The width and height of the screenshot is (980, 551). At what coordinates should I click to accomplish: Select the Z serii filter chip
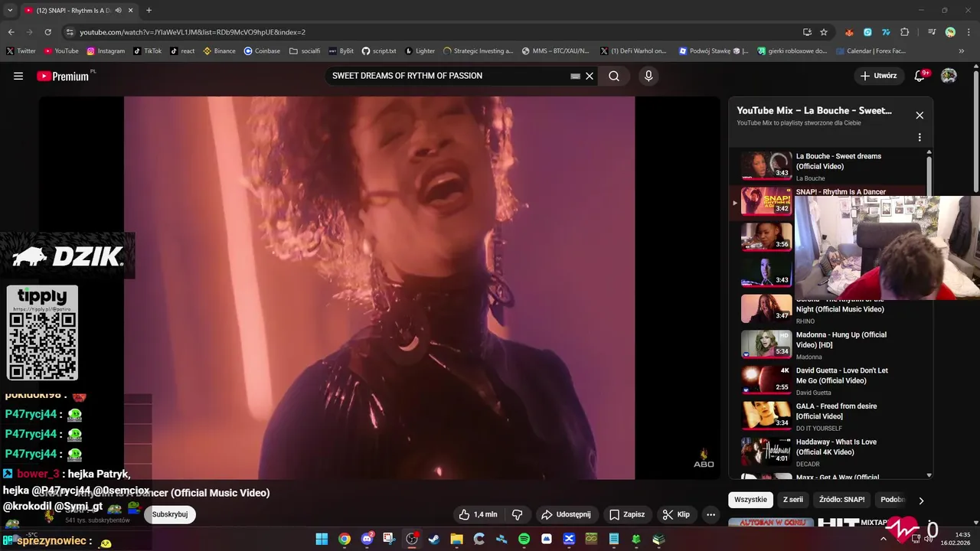[793, 500]
